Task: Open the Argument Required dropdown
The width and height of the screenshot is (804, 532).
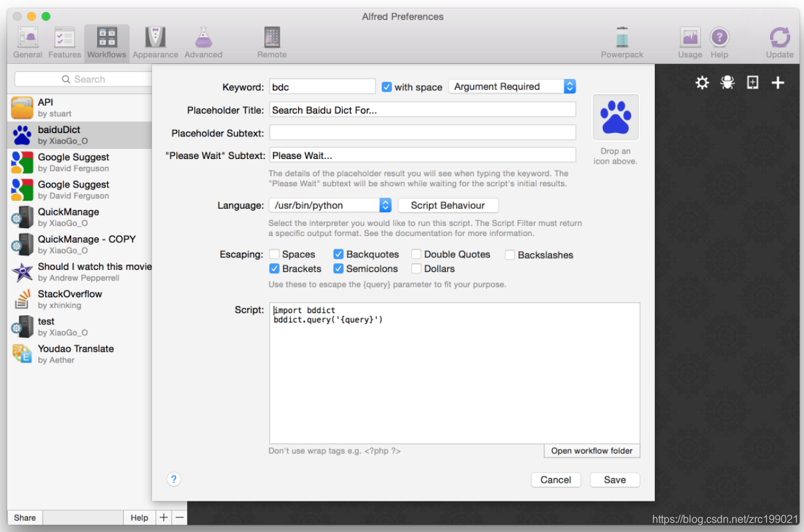Action: (512, 86)
